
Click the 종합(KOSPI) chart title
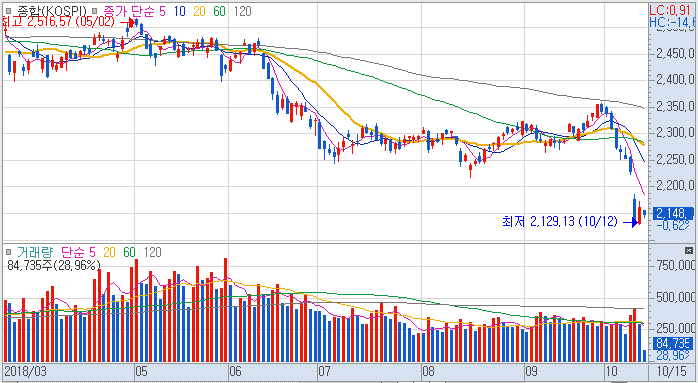coord(50,11)
